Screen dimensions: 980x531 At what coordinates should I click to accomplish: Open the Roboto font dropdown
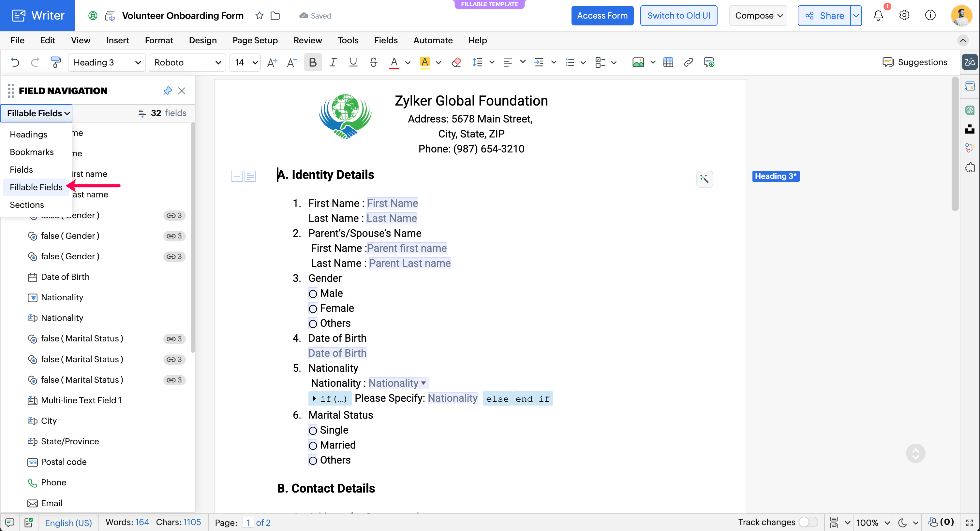(187, 62)
